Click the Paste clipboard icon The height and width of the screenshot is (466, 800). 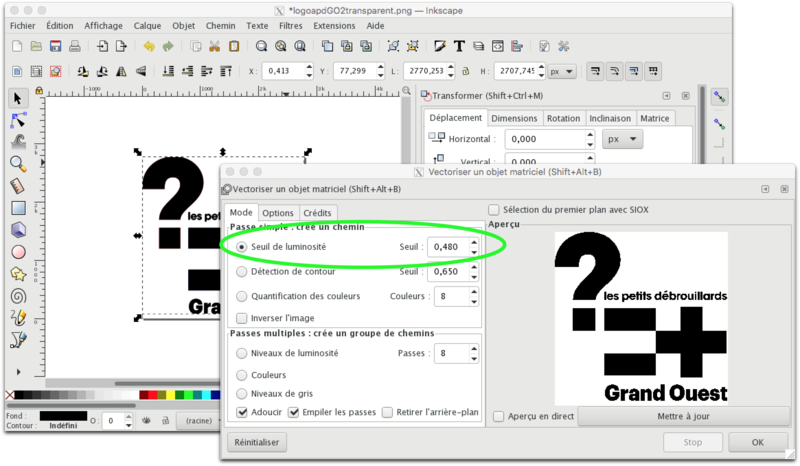tap(234, 46)
